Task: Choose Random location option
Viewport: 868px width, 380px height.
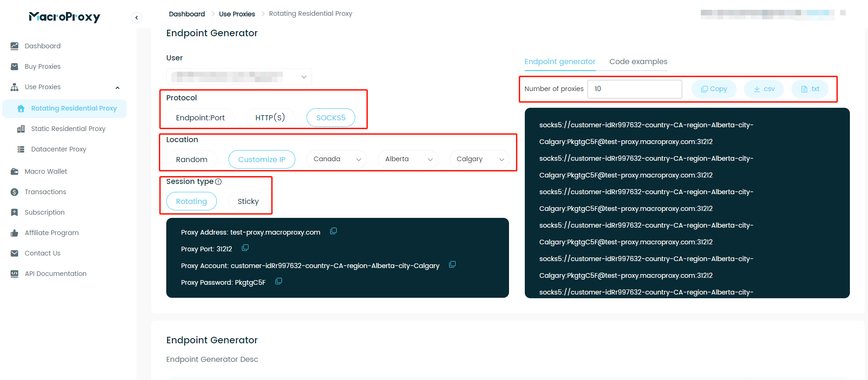Action: click(x=191, y=159)
